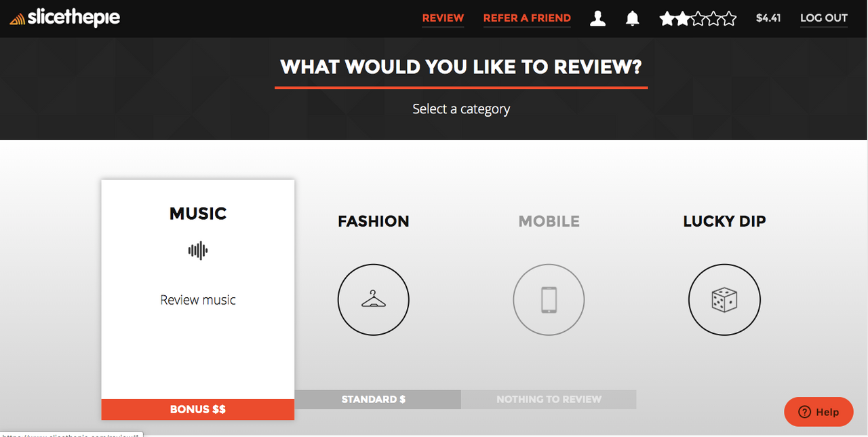Click 'What would you like to review?' heading
This screenshot has height=437, width=868.
(x=461, y=66)
